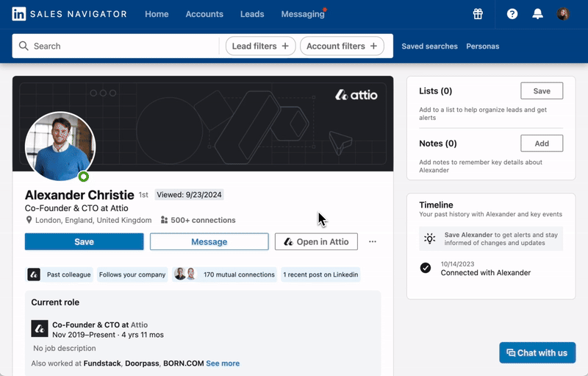Click Alexander Christie's profile photo
This screenshot has width=588, height=376.
pyautogui.click(x=60, y=146)
